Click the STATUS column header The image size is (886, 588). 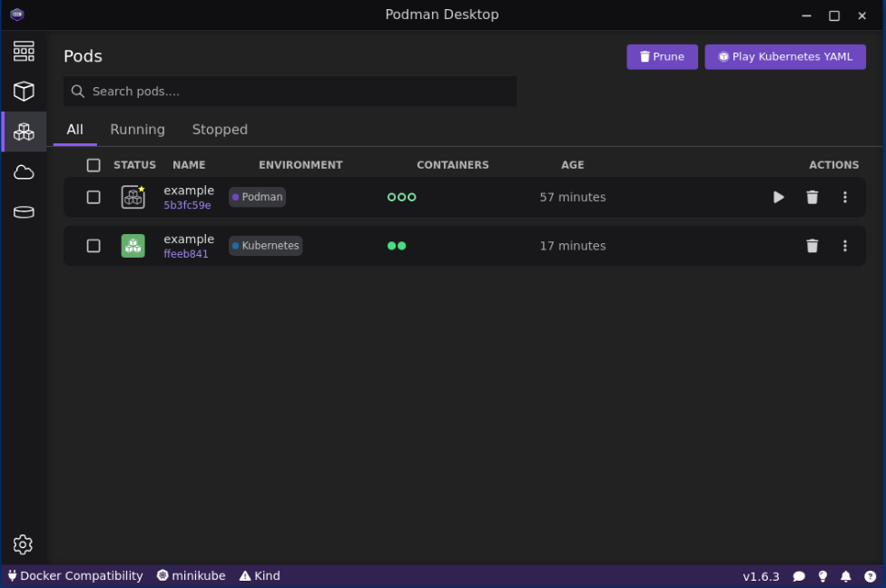point(134,165)
